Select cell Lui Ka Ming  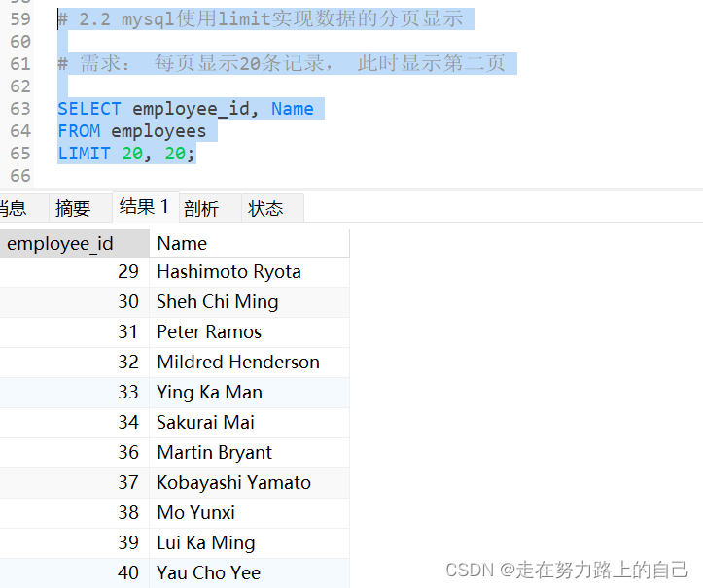(x=249, y=542)
